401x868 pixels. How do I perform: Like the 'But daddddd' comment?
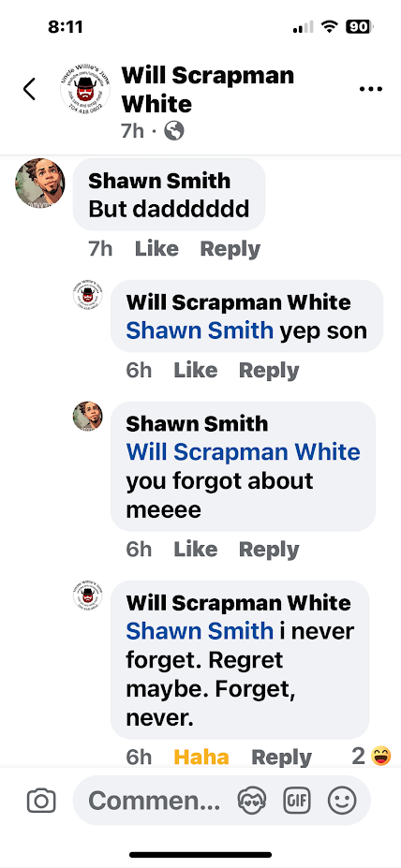156,249
